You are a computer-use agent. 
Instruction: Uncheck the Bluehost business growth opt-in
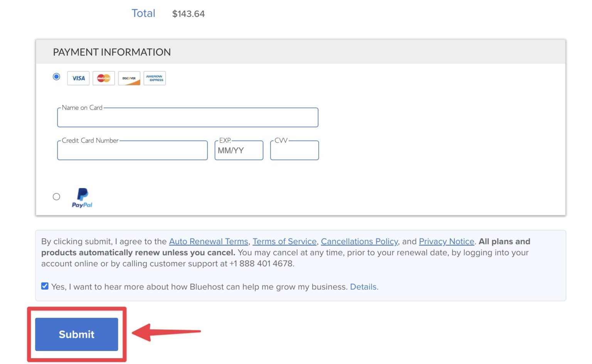coord(45,286)
